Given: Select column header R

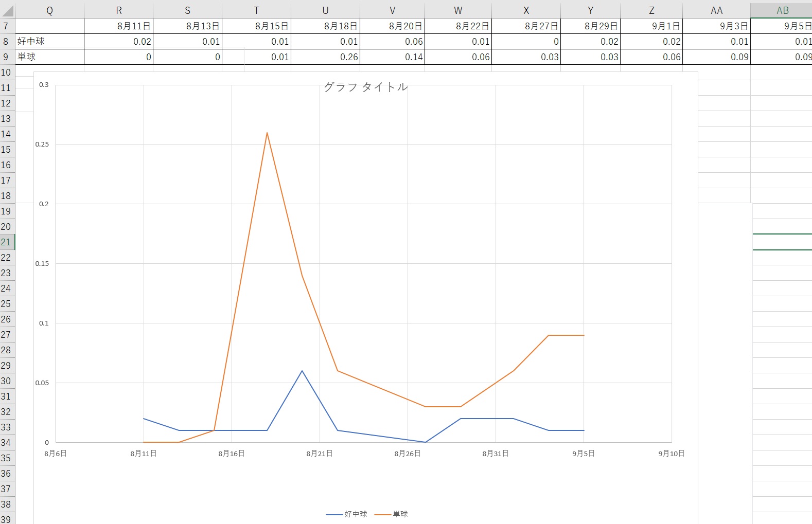Looking at the screenshot, I should tap(119, 10).
